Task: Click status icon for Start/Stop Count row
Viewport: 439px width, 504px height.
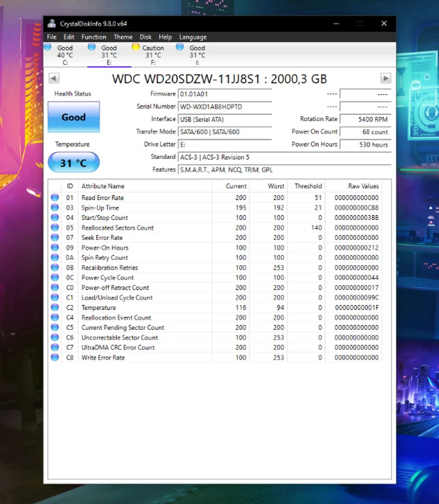Action: (x=55, y=217)
